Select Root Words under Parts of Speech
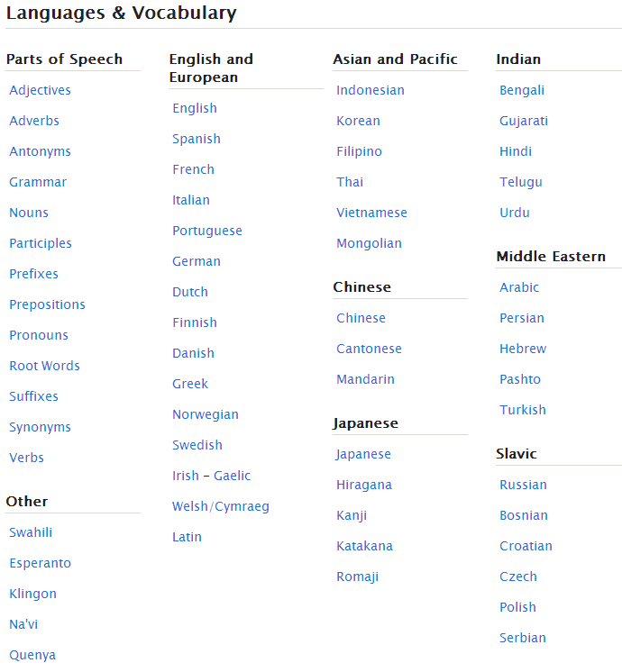 pos(44,366)
